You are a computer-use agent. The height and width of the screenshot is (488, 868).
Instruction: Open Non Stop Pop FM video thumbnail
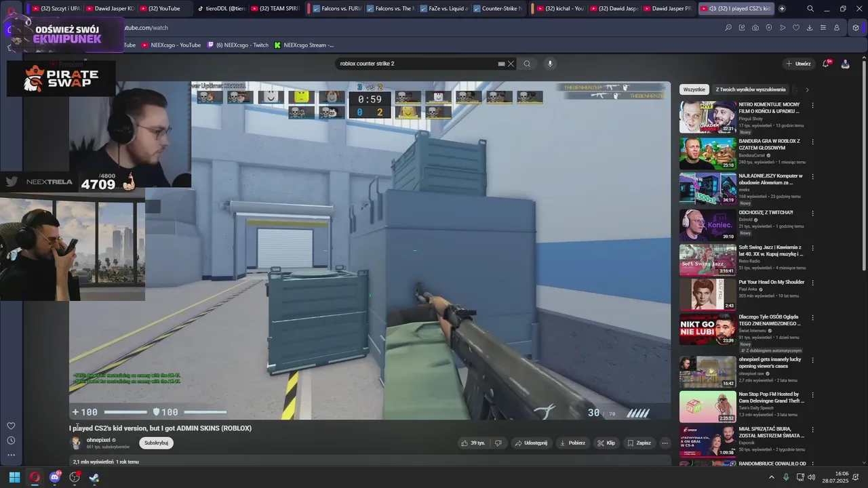707,407
